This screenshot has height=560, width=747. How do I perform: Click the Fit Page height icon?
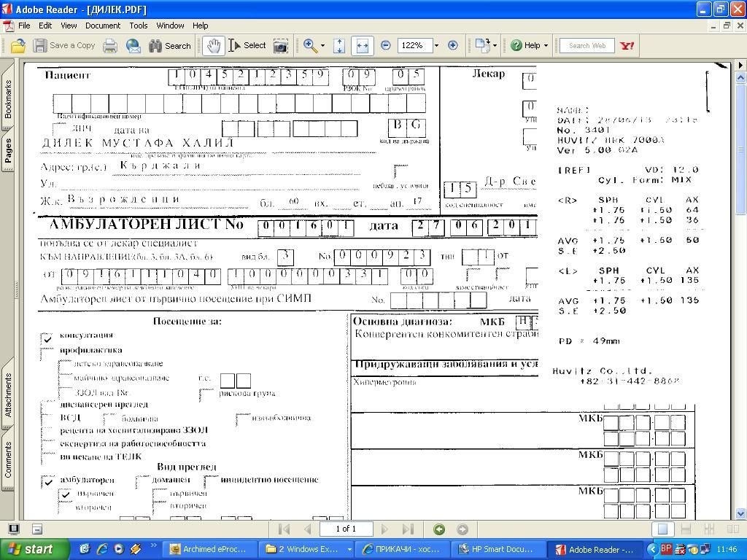(339, 45)
